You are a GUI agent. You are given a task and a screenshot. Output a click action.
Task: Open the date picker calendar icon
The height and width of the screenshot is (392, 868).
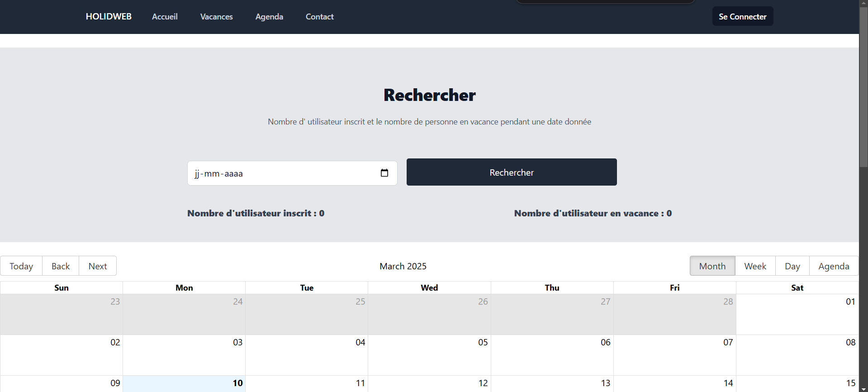click(384, 173)
